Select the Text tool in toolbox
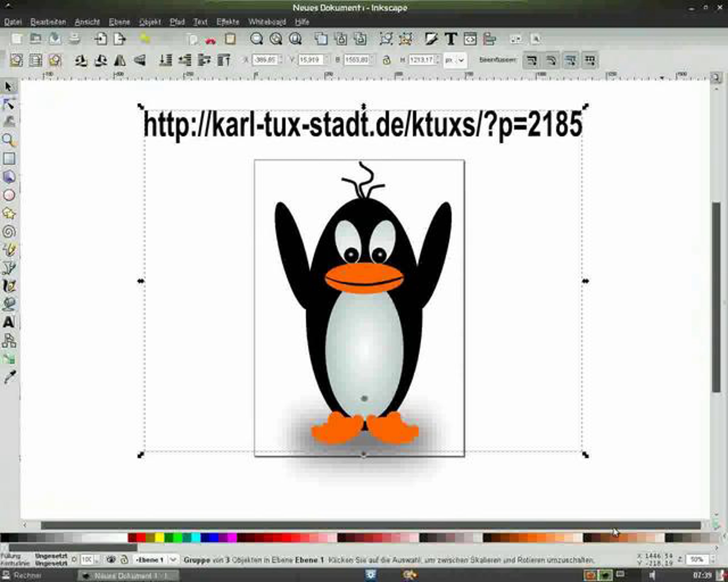 9,322
